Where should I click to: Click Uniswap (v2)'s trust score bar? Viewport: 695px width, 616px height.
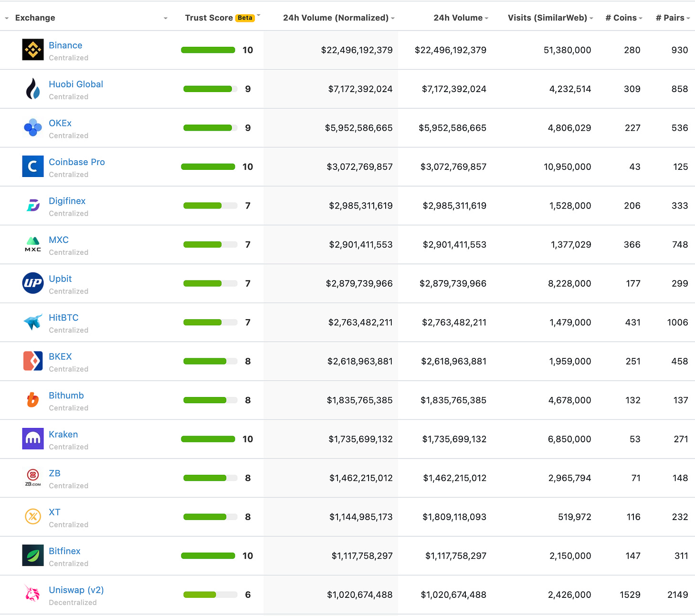[x=211, y=595]
